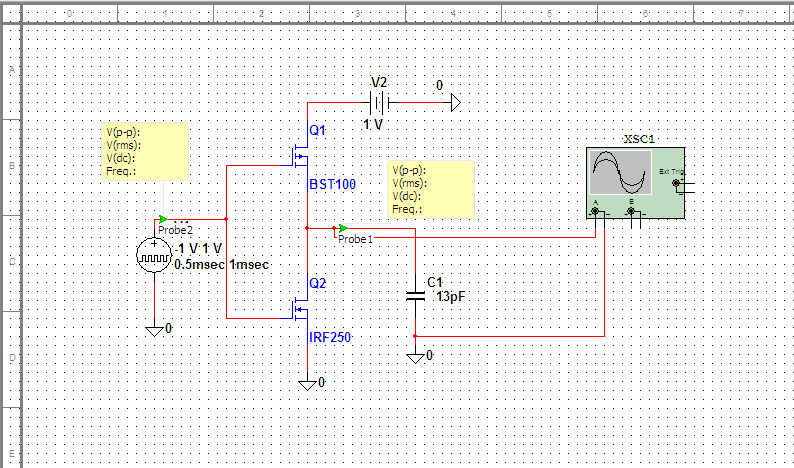
Task: Select ground symbol below clock source
Action: pos(154,331)
